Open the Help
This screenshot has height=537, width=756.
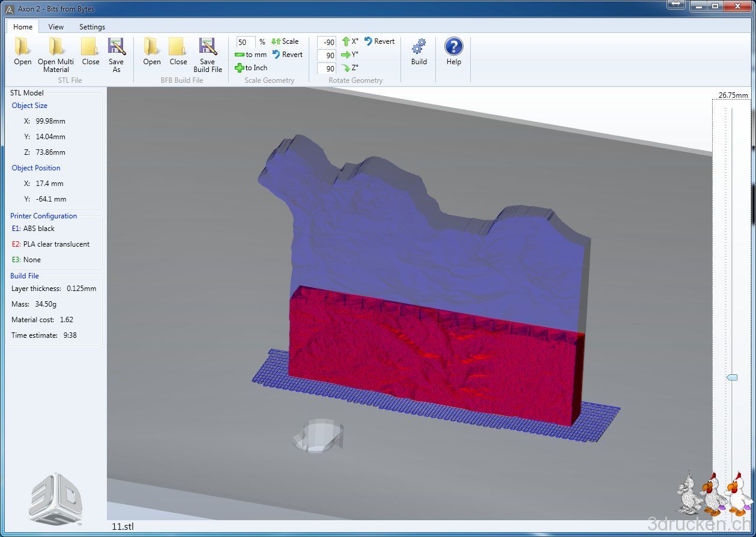[454, 52]
